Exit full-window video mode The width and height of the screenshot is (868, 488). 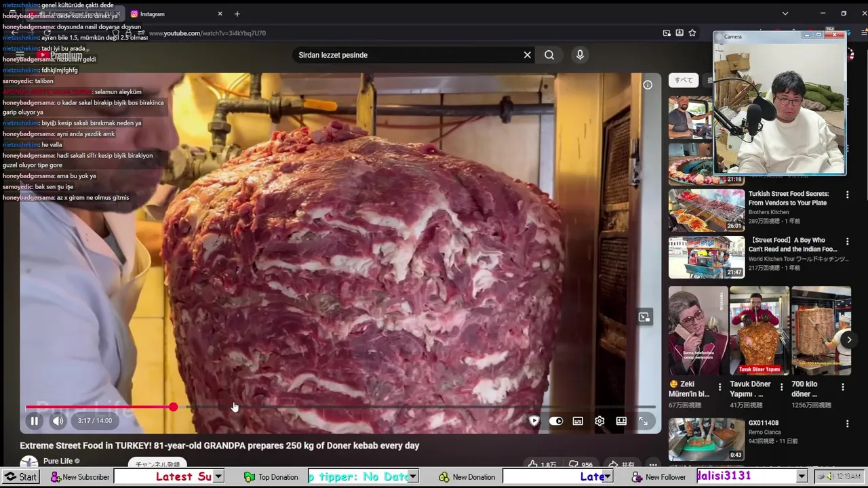click(643, 421)
